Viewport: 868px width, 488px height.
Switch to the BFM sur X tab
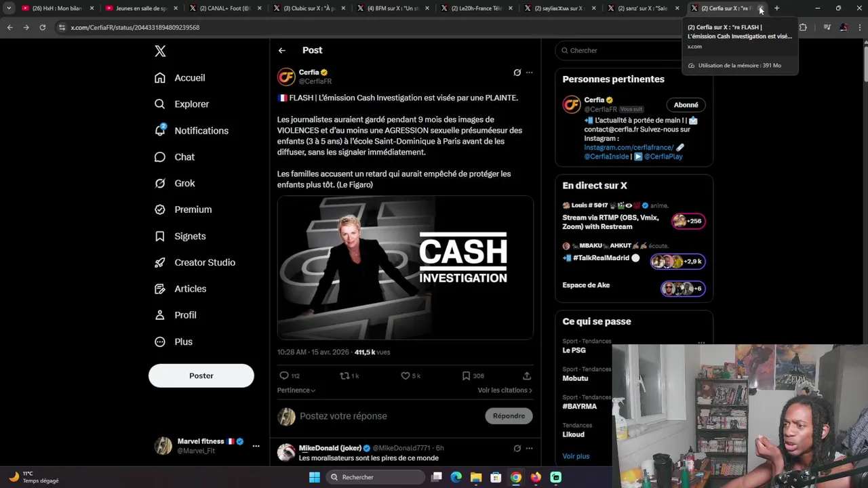point(392,8)
